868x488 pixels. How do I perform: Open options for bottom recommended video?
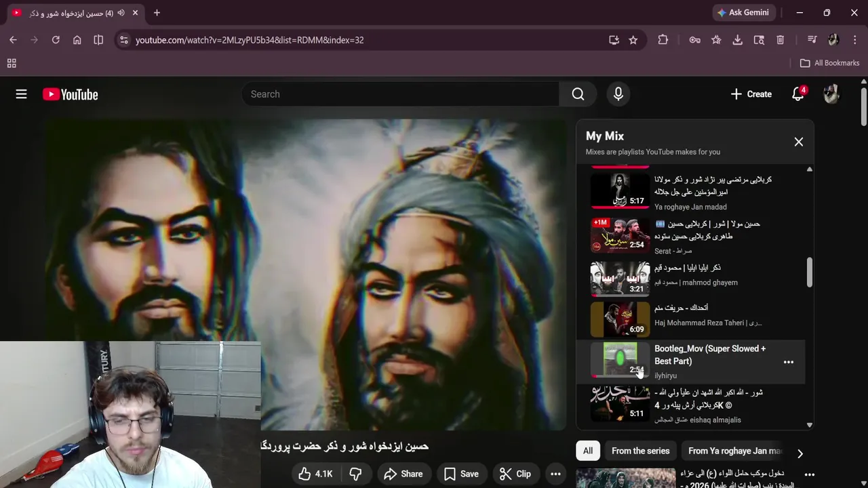tap(809, 475)
